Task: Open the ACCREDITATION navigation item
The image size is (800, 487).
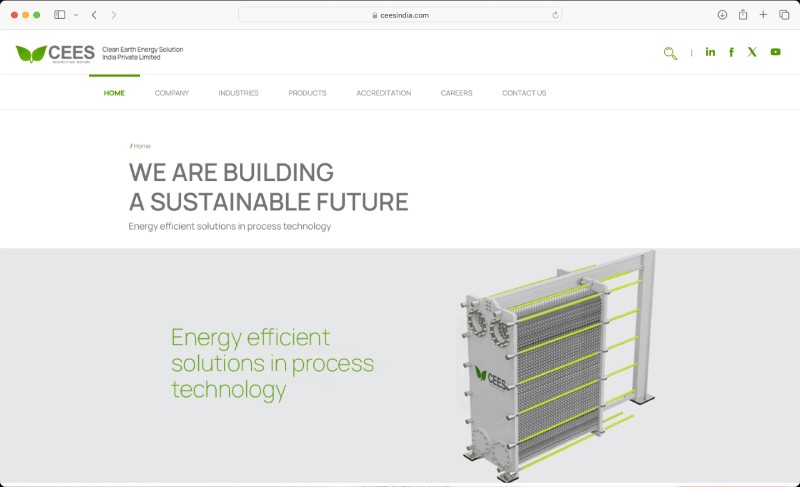Action: 384,93
